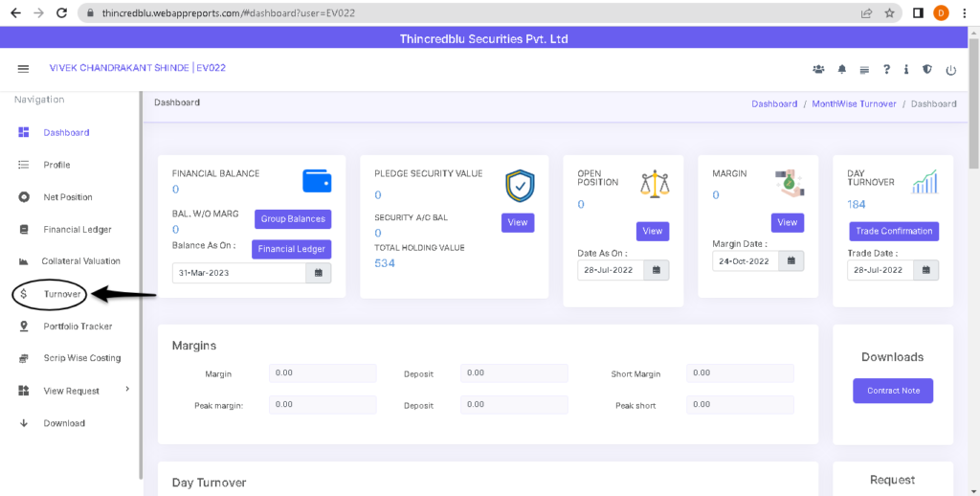Screen dimensions: 980x496
Task: Click the Financial Ledger button
Action: pyautogui.click(x=292, y=249)
